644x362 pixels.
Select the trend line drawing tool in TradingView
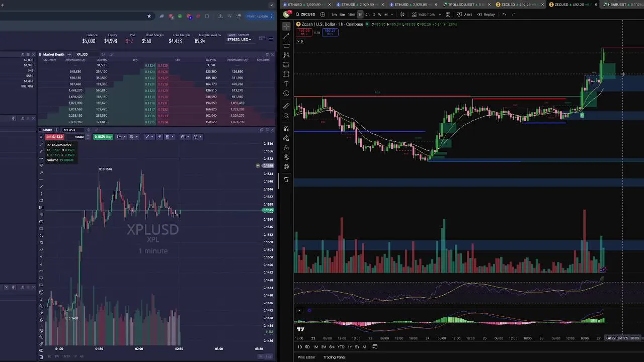[x=286, y=36]
